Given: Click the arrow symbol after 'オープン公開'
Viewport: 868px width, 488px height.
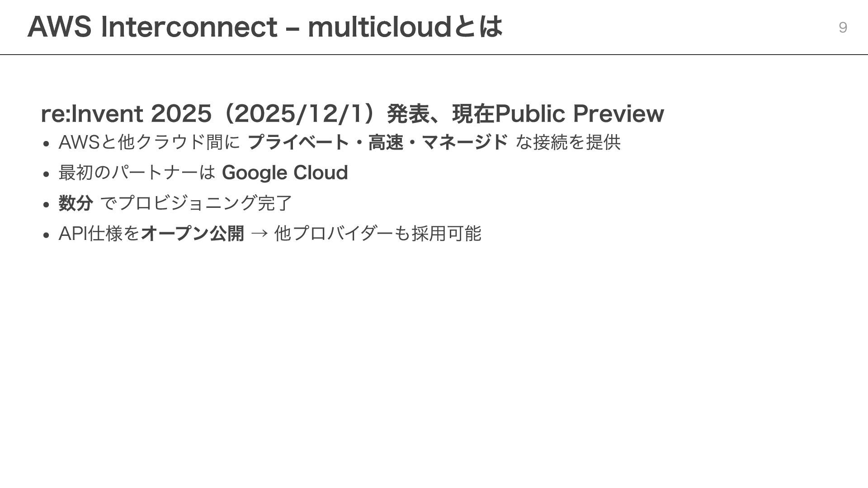Looking at the screenshot, I should tap(259, 234).
